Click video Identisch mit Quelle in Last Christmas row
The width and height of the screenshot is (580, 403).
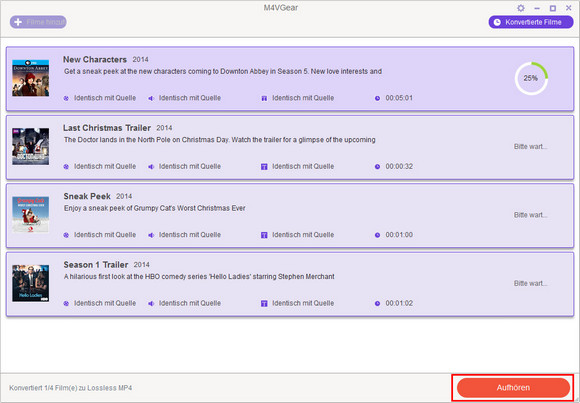105,167
